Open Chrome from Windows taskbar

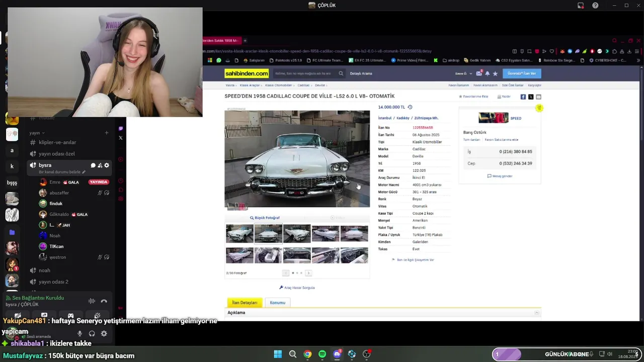coord(307,354)
